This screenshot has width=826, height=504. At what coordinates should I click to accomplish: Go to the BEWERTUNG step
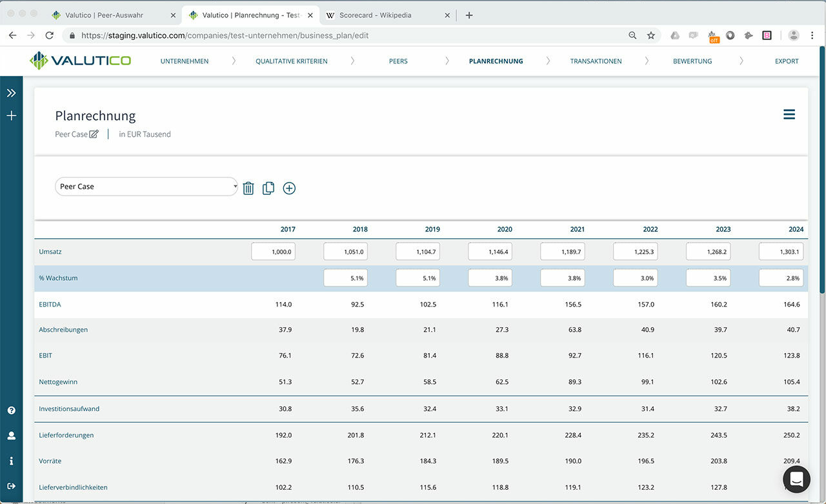692,61
